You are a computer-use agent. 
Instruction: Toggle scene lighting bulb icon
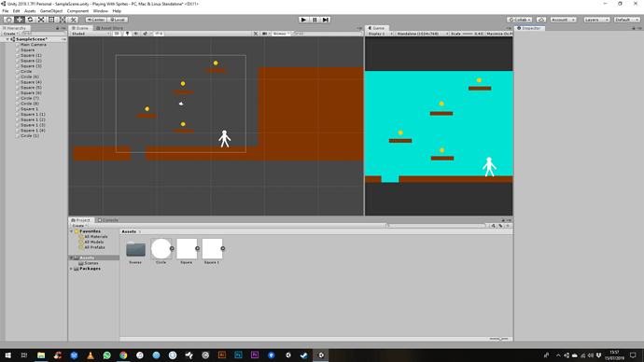(x=127, y=34)
